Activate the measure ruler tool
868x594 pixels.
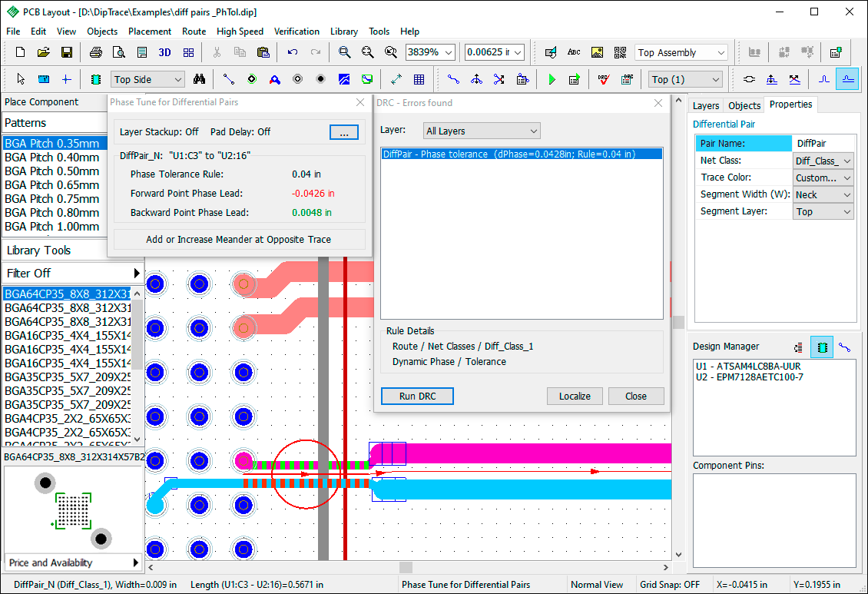(x=44, y=79)
